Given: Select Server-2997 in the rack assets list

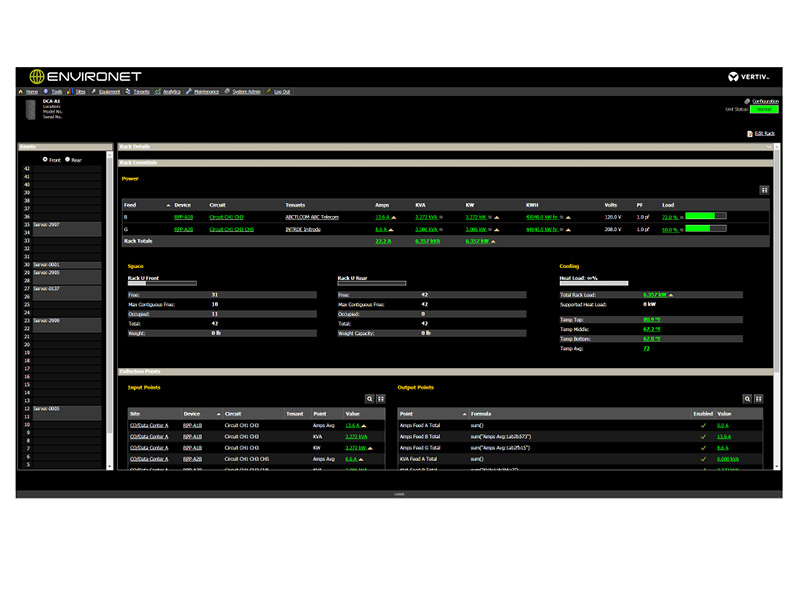Looking at the screenshot, I should coord(47,225).
